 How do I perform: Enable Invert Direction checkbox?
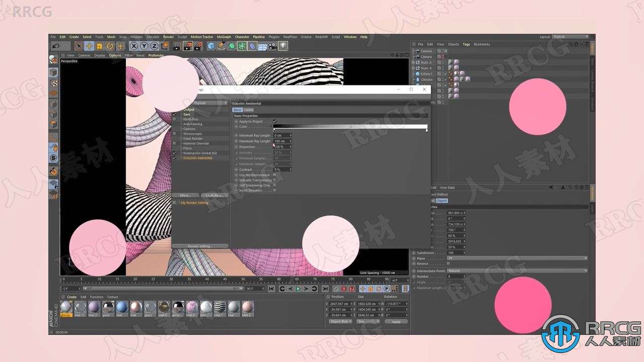coord(275,191)
